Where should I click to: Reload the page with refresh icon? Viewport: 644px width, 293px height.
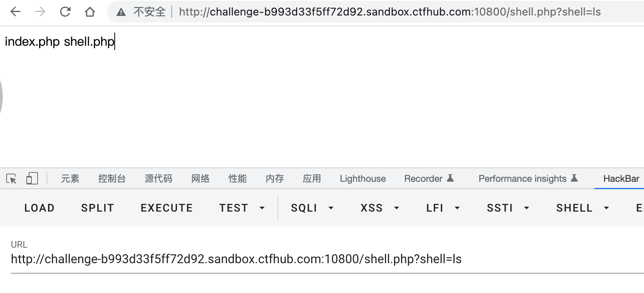(65, 12)
